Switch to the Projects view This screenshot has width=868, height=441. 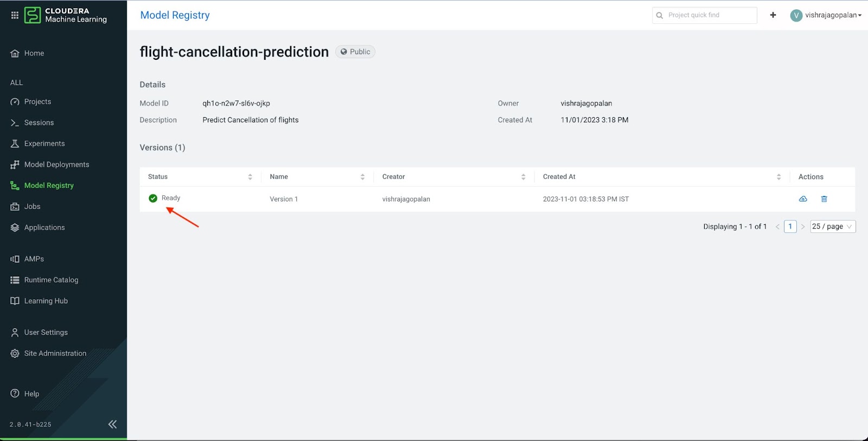(37, 101)
